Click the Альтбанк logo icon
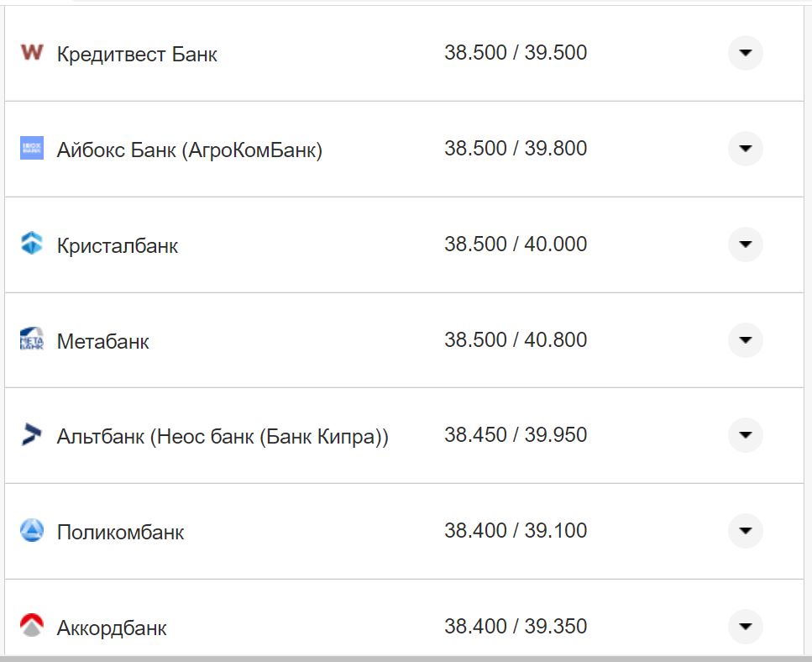Image resolution: width=812 pixels, height=662 pixels. pyautogui.click(x=31, y=435)
